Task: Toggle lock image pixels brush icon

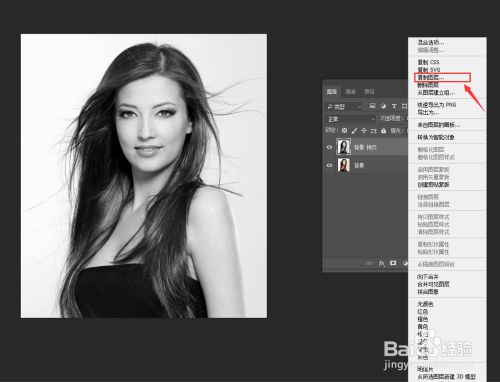Action: (x=354, y=131)
